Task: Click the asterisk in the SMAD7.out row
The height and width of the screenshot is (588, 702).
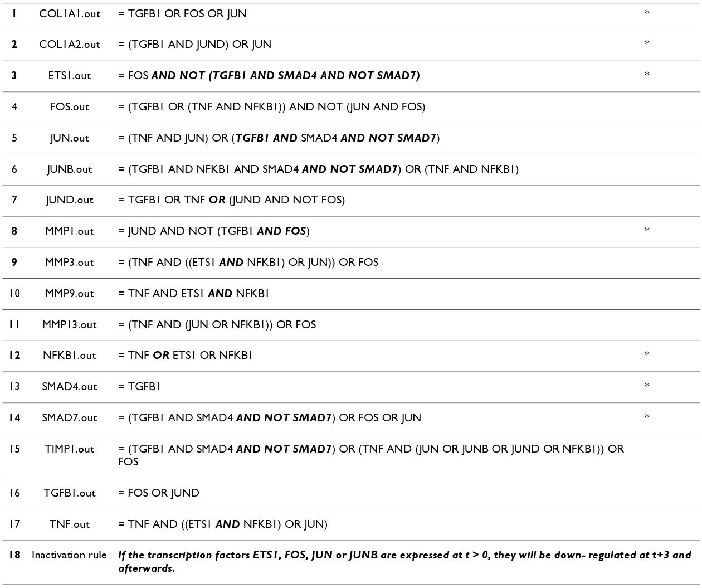Action: point(647,417)
